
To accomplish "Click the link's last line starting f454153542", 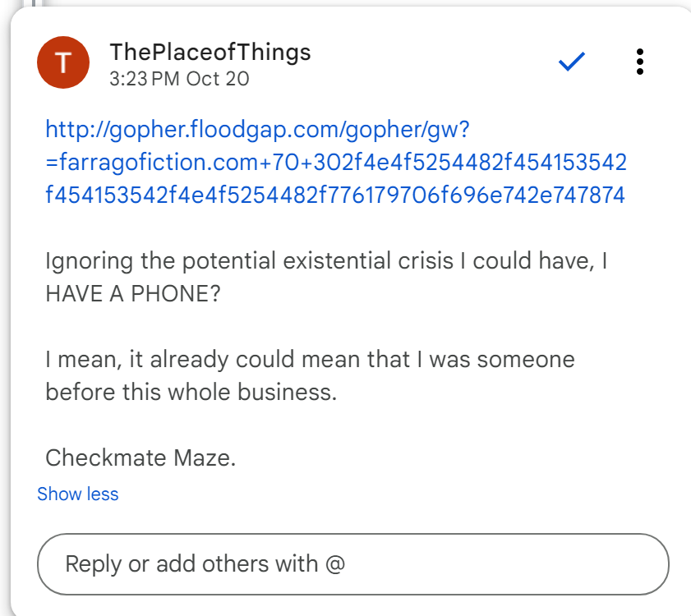I will [x=336, y=195].
